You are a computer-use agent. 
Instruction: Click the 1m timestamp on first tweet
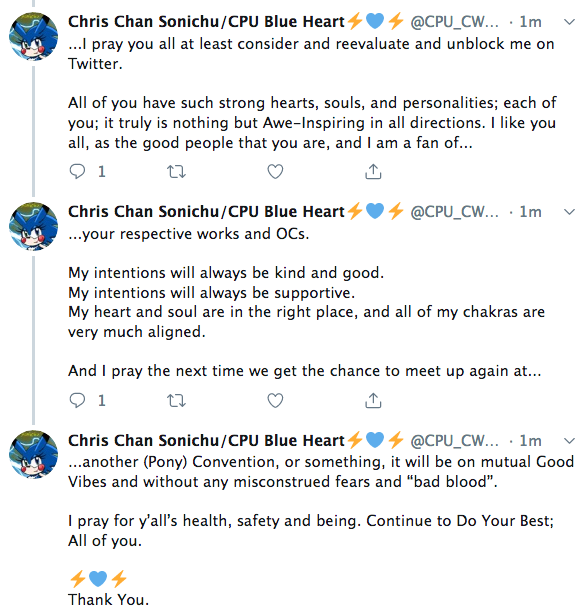pyautogui.click(x=530, y=22)
